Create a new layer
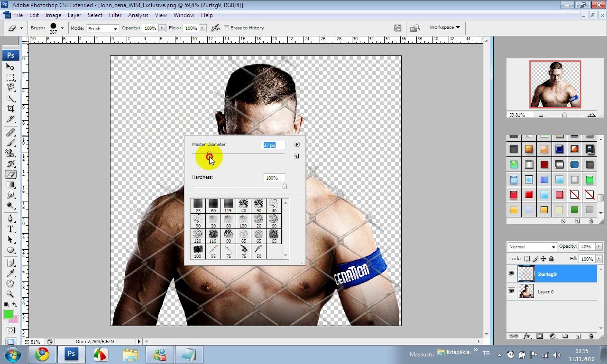This screenshot has height=364, width=607. coord(578,336)
